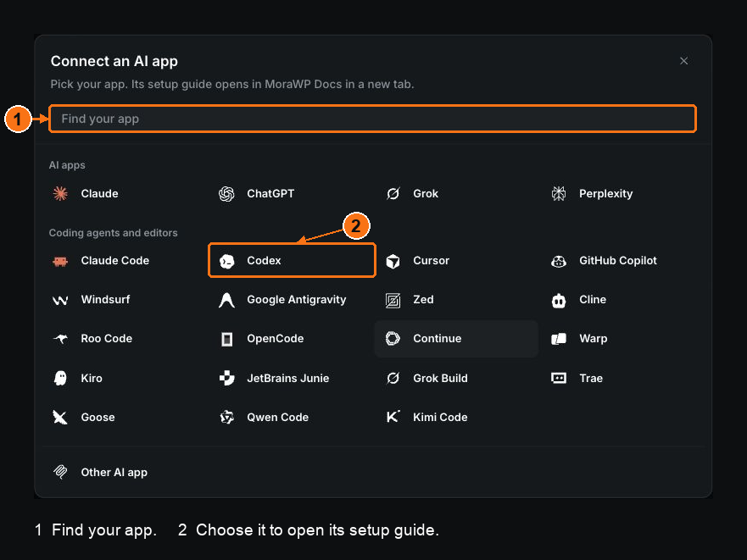The height and width of the screenshot is (560, 747).
Task: Choose the Google Antigravity label
Action: click(x=296, y=300)
